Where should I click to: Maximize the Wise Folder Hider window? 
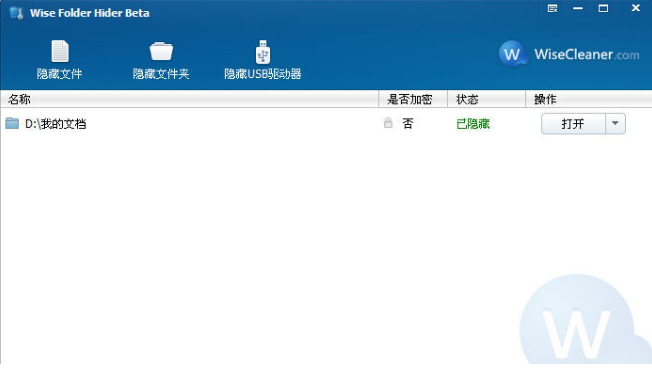pos(603,8)
